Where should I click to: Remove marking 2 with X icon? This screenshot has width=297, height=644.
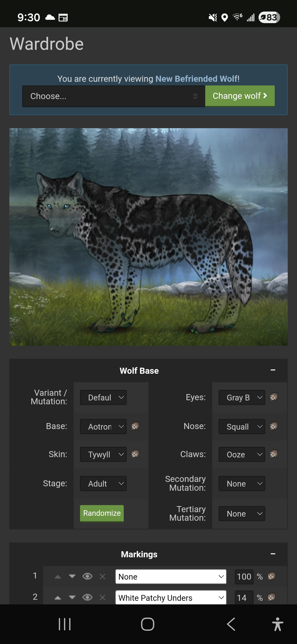[103, 597]
